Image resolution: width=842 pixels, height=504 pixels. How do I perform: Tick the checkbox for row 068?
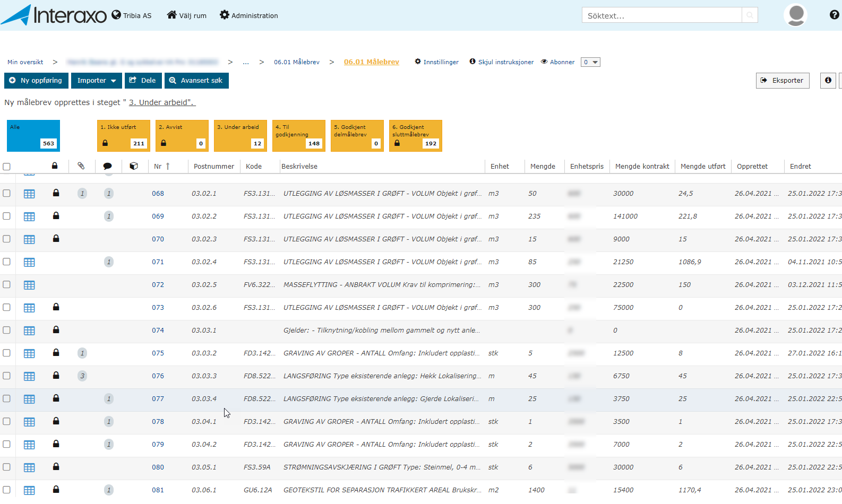coord(7,193)
